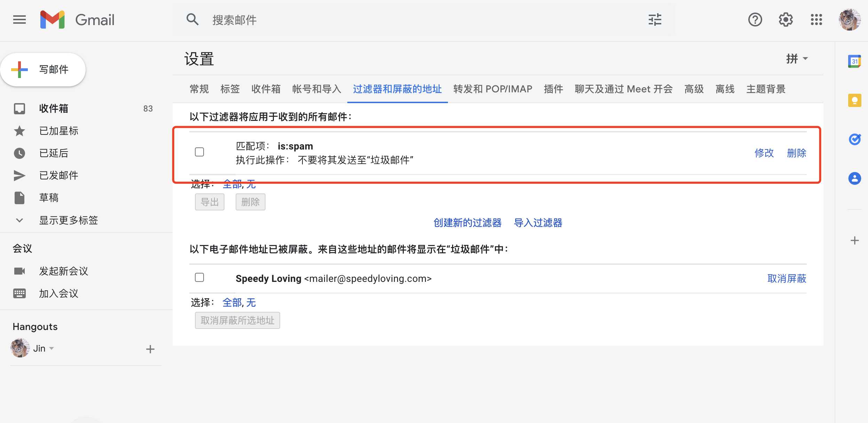The image size is (868, 423).
Task: Unblock Speedy Loving via 取消屏蔽
Action: [x=788, y=279]
